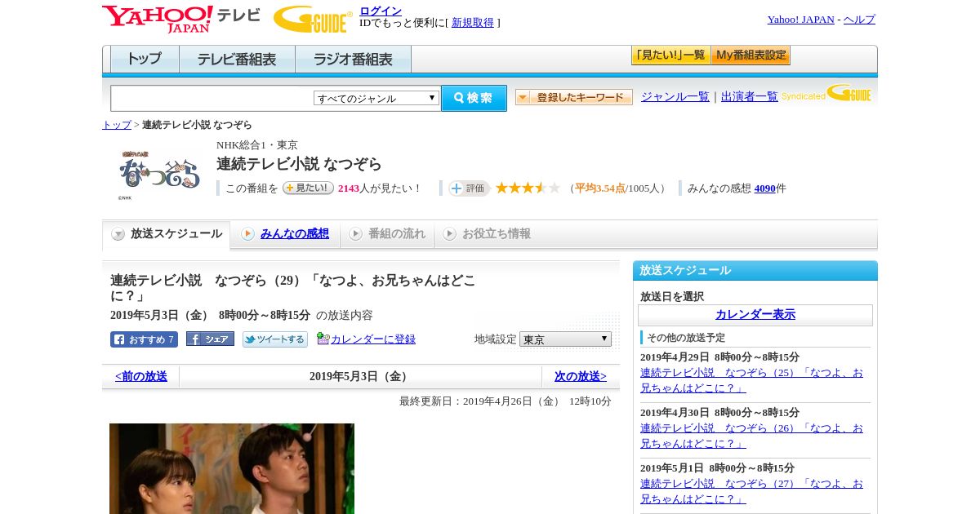
Task: Click the star rating display
Action: [x=528, y=188]
